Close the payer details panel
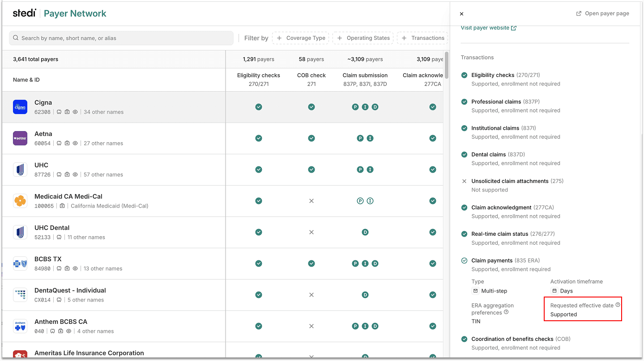The width and height of the screenshot is (644, 361). click(x=461, y=14)
